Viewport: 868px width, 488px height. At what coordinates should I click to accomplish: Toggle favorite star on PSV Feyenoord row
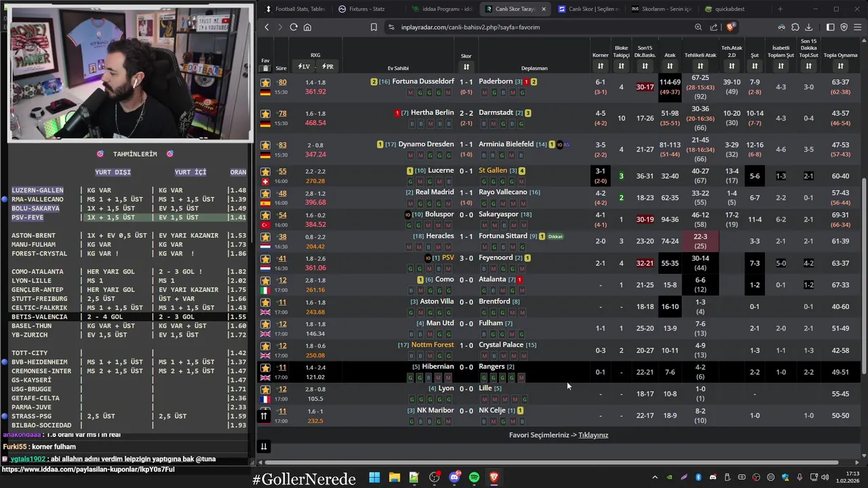coord(266,258)
